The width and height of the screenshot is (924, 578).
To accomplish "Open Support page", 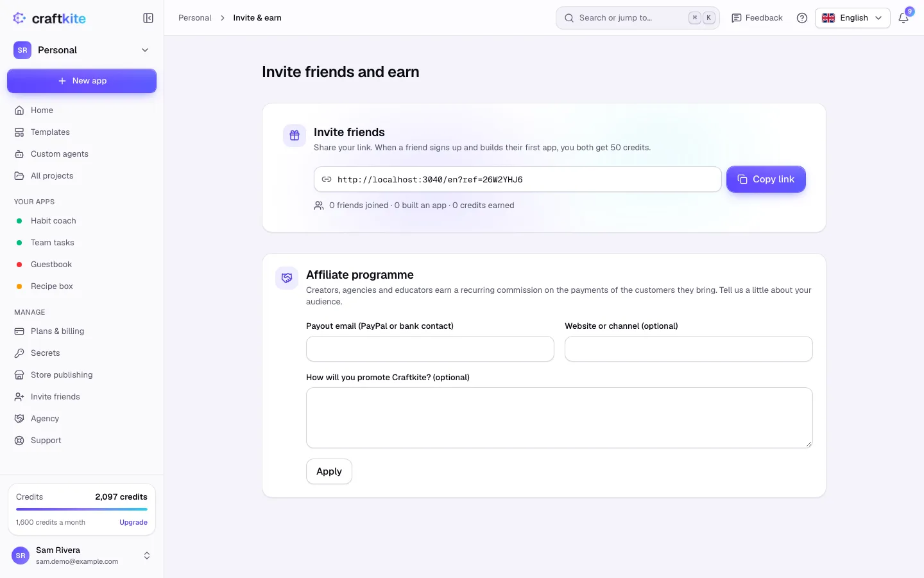I will [x=81, y=441].
